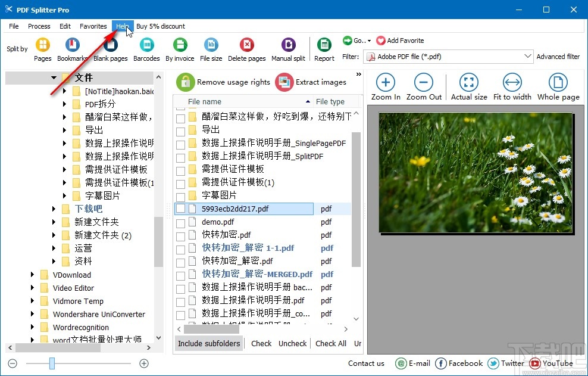Click the Check All button
Viewport: 588px width, 376px height.
pyautogui.click(x=331, y=343)
